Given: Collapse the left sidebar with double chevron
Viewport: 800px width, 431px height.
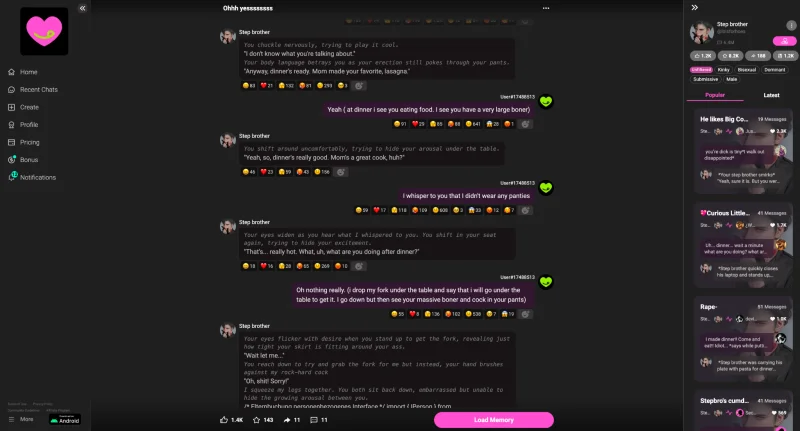Looking at the screenshot, I should point(82,8).
